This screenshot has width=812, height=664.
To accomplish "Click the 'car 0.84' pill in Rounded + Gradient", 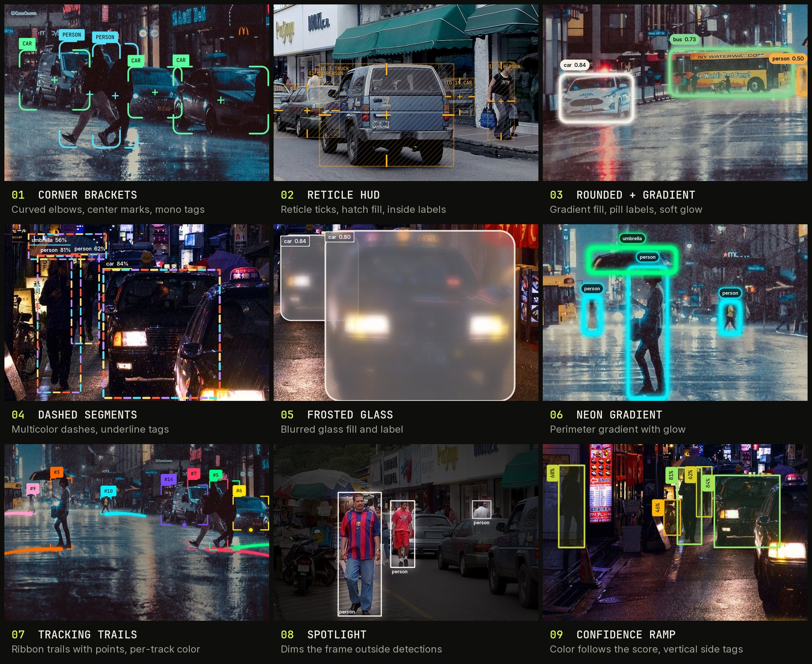I will click(575, 65).
